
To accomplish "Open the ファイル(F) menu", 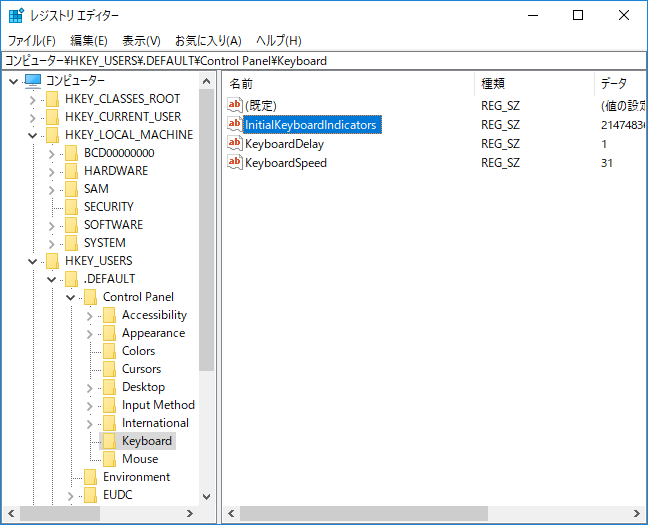I will coord(32,41).
